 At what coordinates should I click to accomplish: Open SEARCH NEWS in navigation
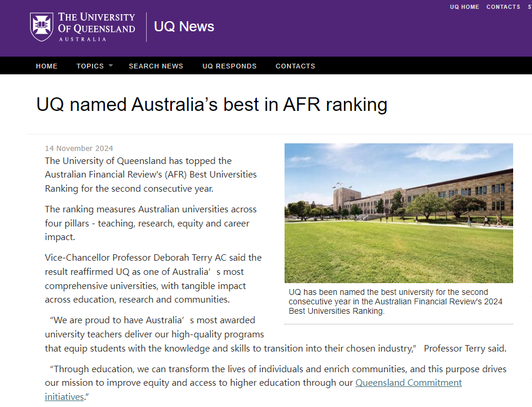[156, 66]
